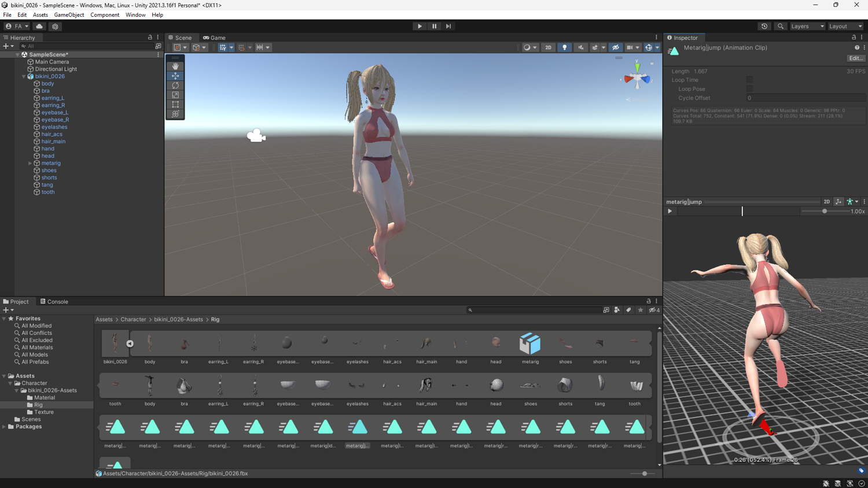The height and width of the screenshot is (488, 868).
Task: Toggle scene lighting in Scene view
Action: (x=564, y=47)
